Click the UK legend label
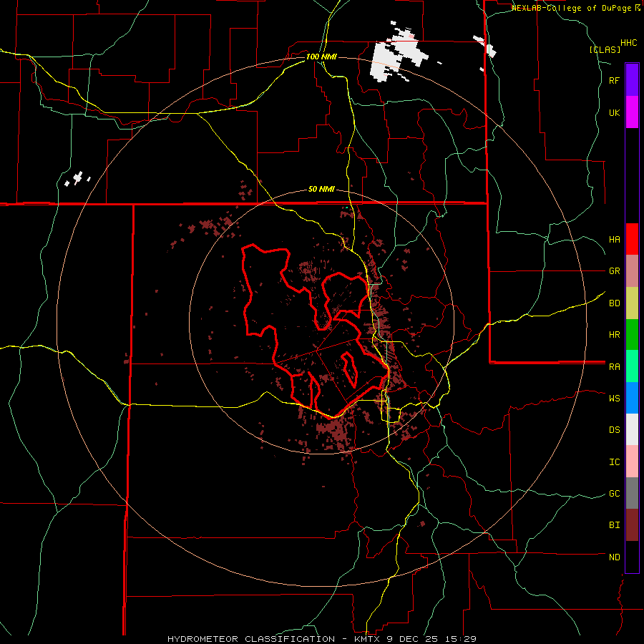The width and height of the screenshot is (644, 644). 614,112
